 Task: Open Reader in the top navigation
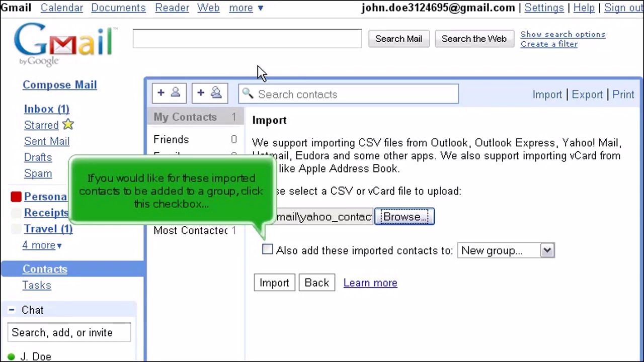point(172,8)
